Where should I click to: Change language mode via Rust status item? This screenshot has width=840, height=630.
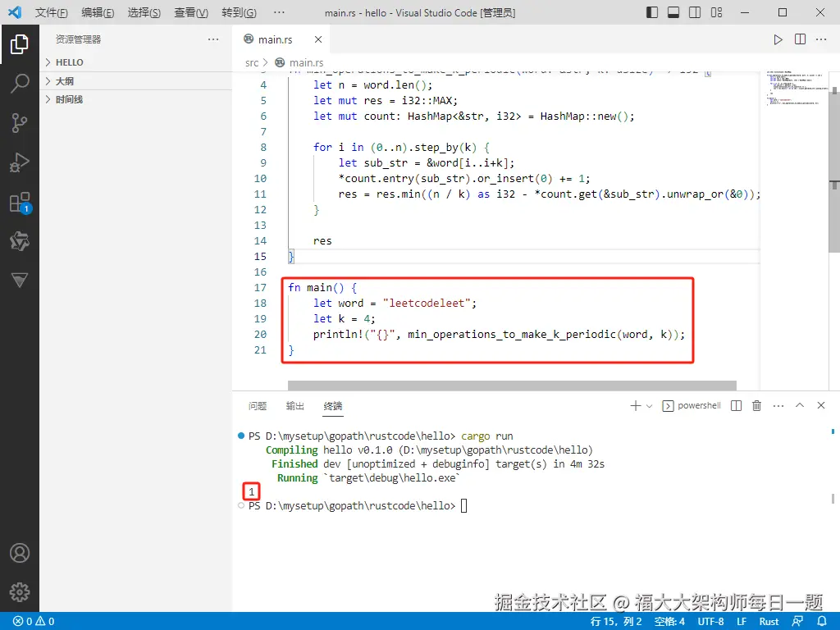coord(769,622)
